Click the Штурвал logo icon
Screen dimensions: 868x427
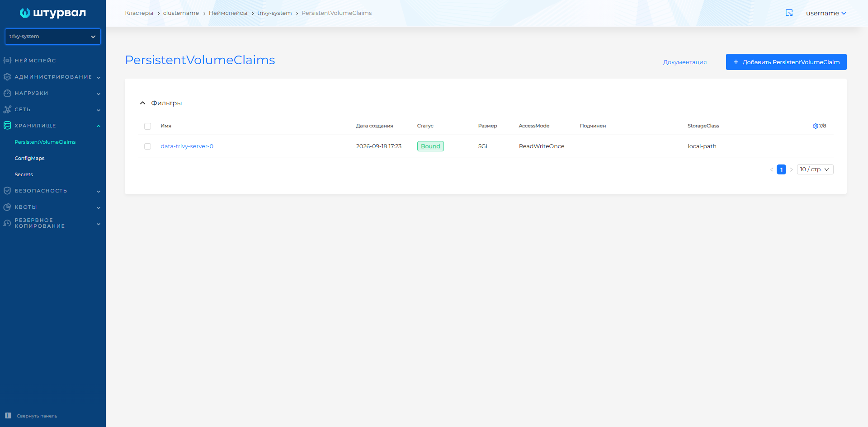pos(25,13)
